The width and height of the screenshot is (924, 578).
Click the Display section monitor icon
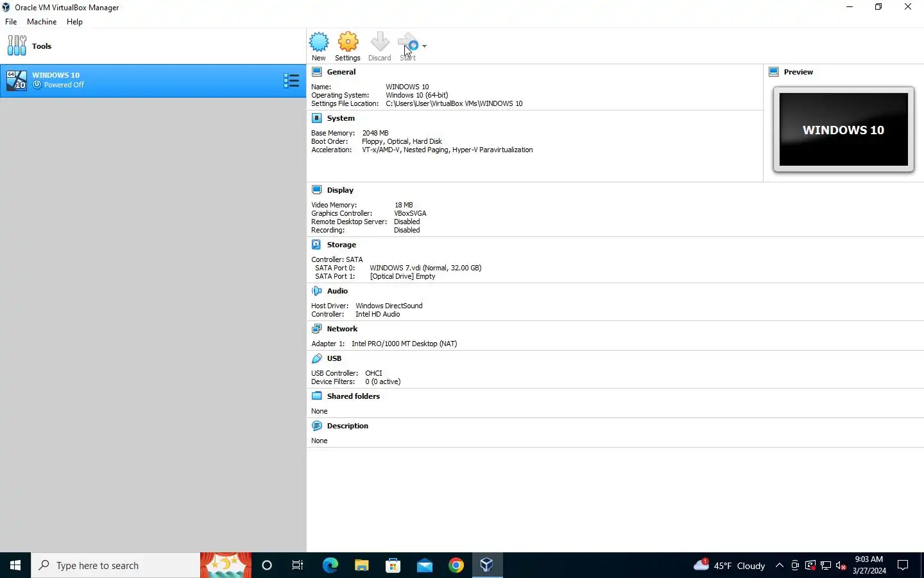pos(316,189)
